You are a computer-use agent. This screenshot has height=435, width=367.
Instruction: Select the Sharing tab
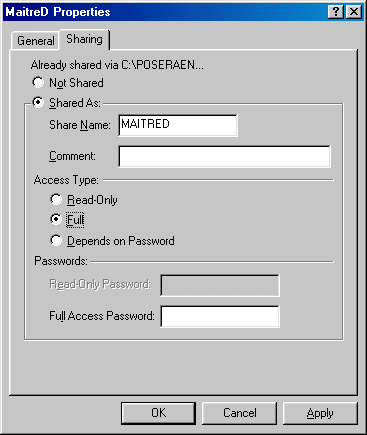84,39
